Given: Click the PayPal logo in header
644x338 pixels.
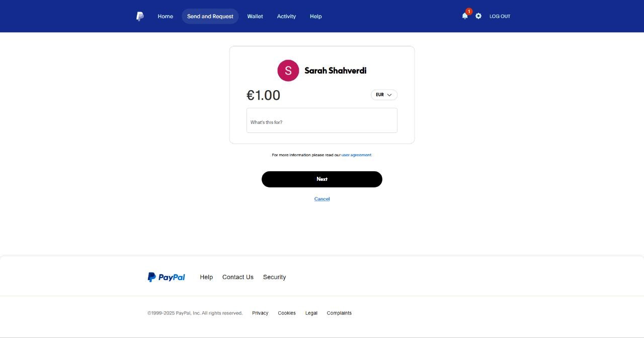Looking at the screenshot, I should (x=140, y=16).
